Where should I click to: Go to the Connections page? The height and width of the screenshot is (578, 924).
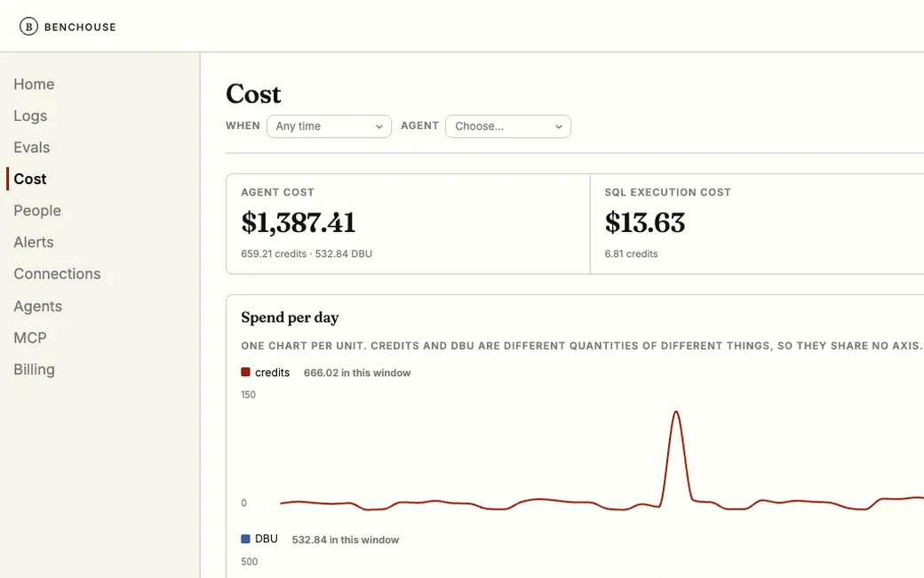[57, 274]
